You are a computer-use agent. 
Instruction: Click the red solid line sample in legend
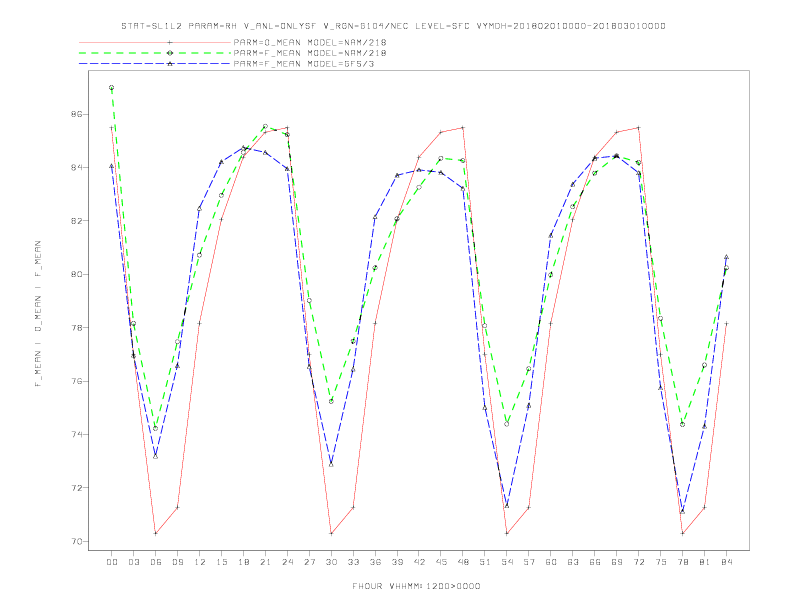tap(155, 42)
